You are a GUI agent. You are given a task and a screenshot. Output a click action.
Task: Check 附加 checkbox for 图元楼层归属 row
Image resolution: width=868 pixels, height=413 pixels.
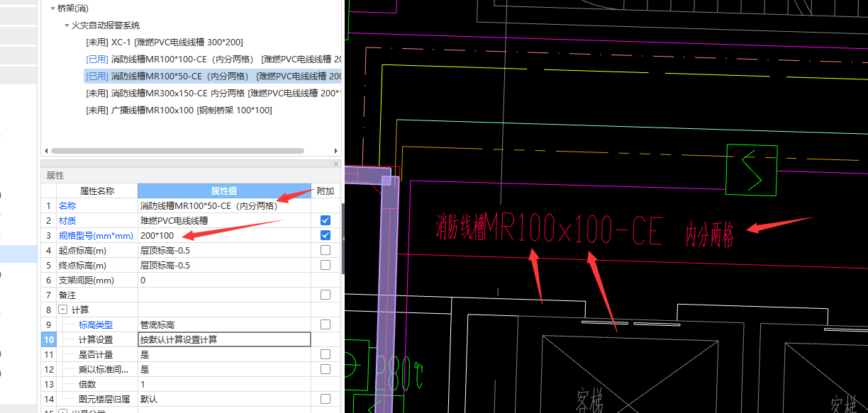[325, 399]
